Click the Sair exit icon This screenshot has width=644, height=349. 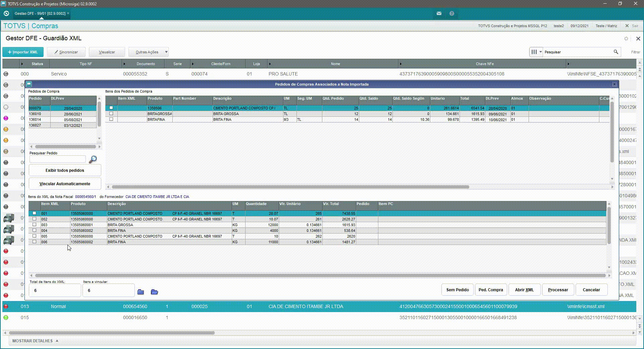627,26
